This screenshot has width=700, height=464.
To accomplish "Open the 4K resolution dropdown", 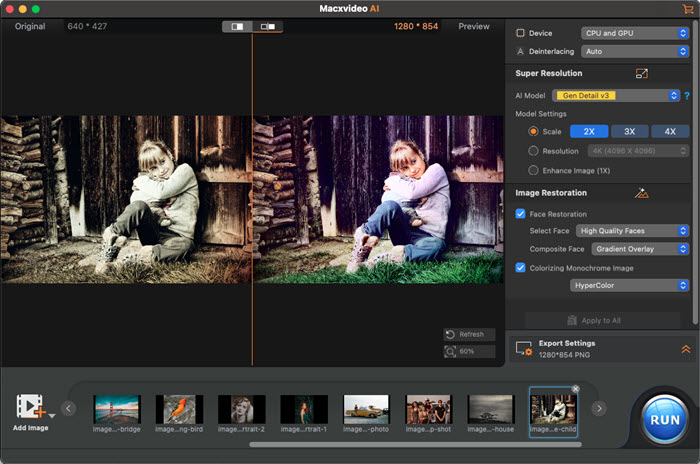I will pos(638,151).
